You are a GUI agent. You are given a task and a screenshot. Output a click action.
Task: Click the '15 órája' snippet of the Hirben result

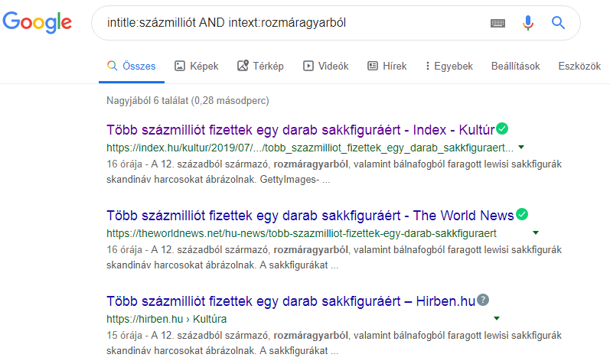click(334, 343)
